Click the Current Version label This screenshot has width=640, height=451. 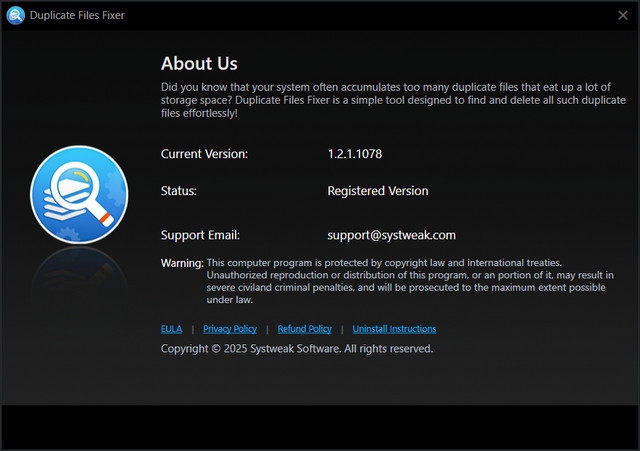coord(204,154)
